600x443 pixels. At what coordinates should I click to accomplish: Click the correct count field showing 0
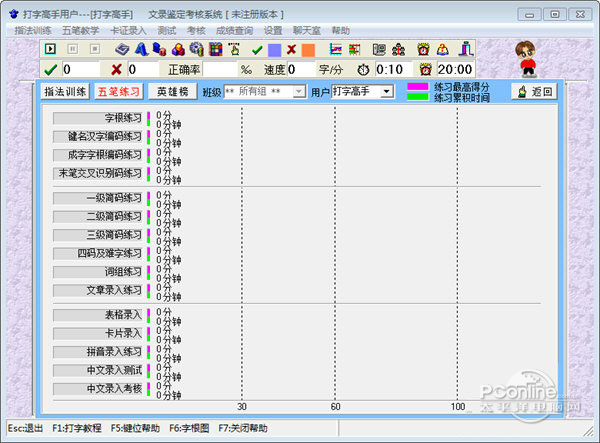[81, 69]
